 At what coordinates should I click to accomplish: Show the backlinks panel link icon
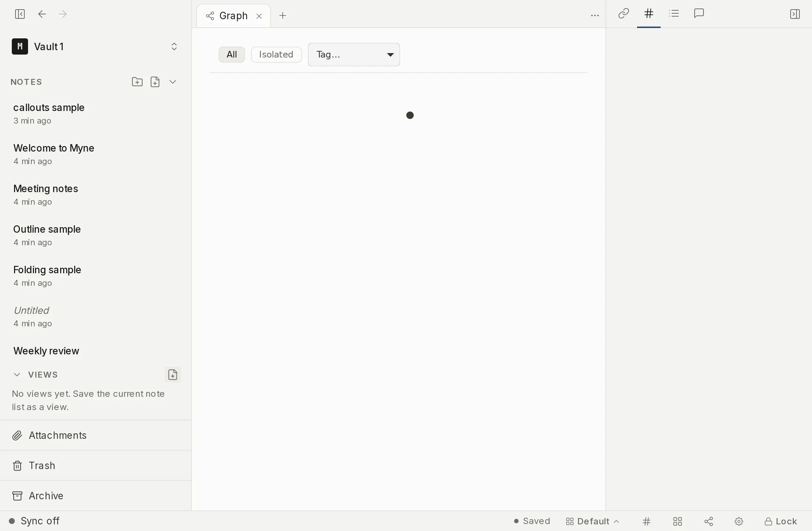tap(623, 14)
